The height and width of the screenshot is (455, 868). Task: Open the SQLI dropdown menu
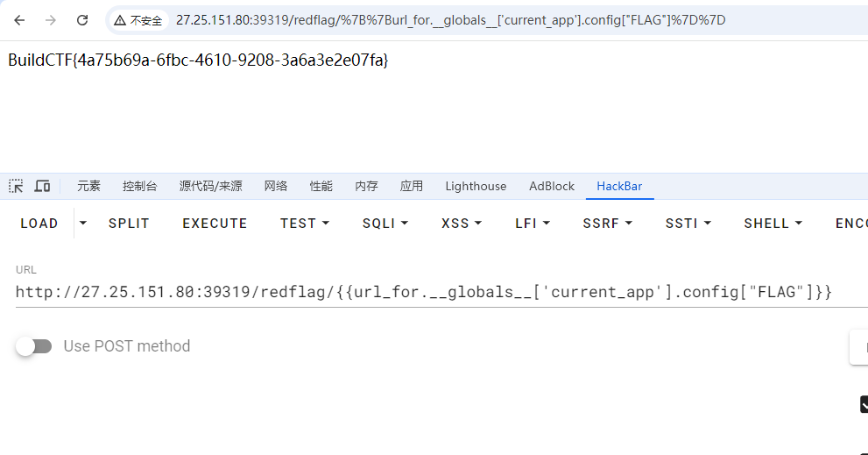385,224
